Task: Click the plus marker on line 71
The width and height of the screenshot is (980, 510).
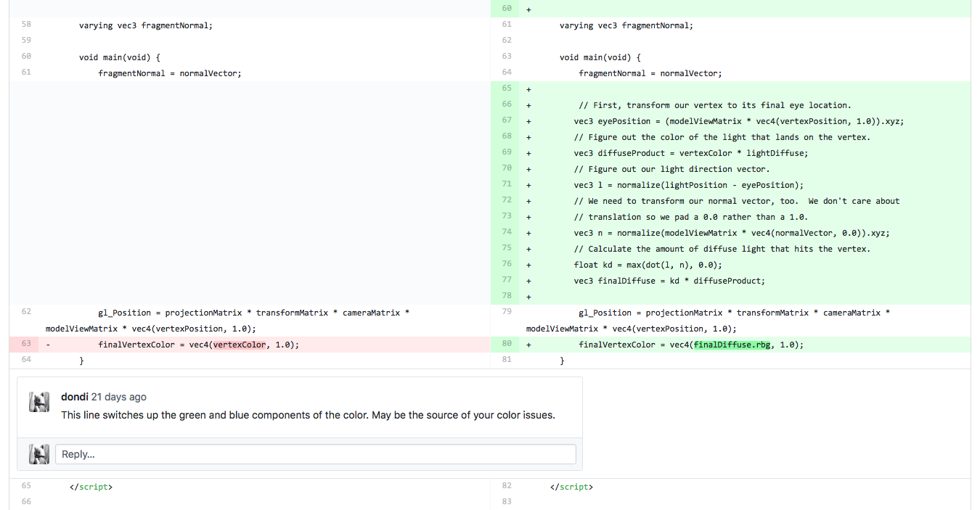Action: pos(528,185)
